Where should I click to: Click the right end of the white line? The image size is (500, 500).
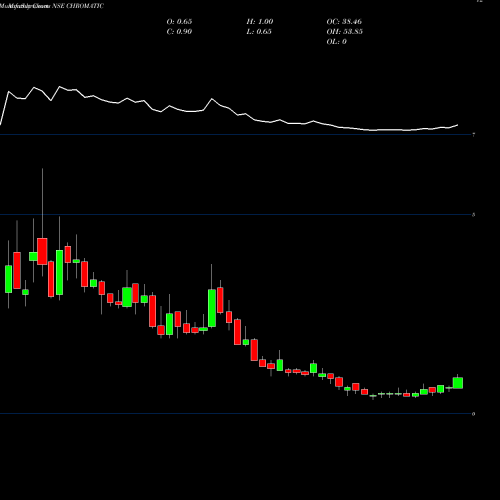pyautogui.click(x=458, y=125)
